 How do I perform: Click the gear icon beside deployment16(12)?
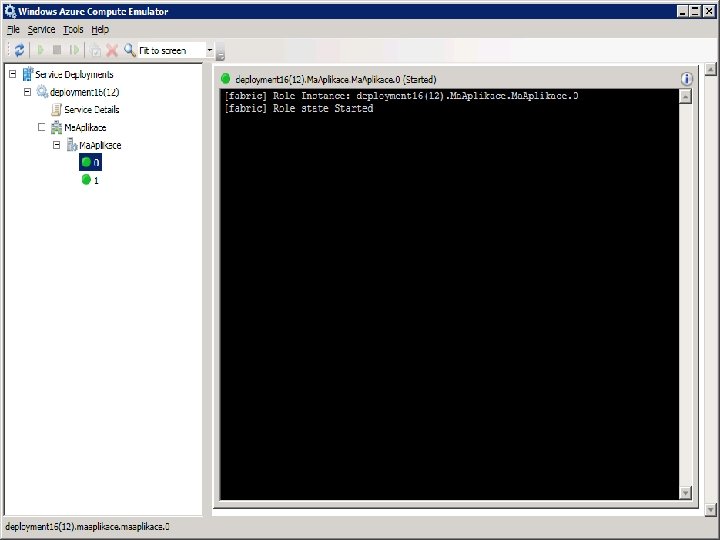tap(42, 92)
